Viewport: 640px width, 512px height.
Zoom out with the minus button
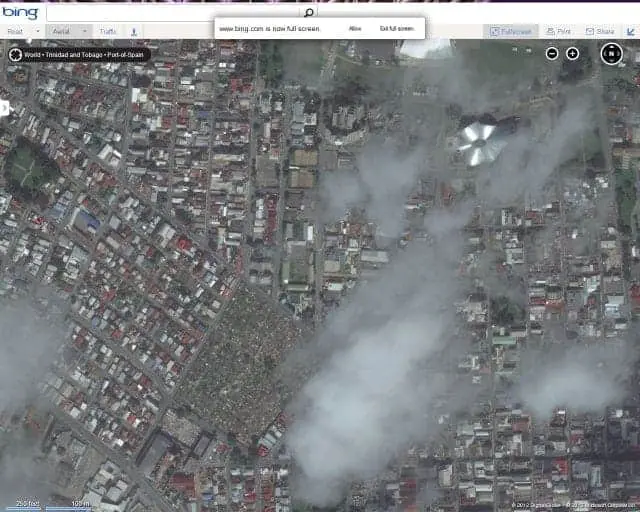(552, 53)
